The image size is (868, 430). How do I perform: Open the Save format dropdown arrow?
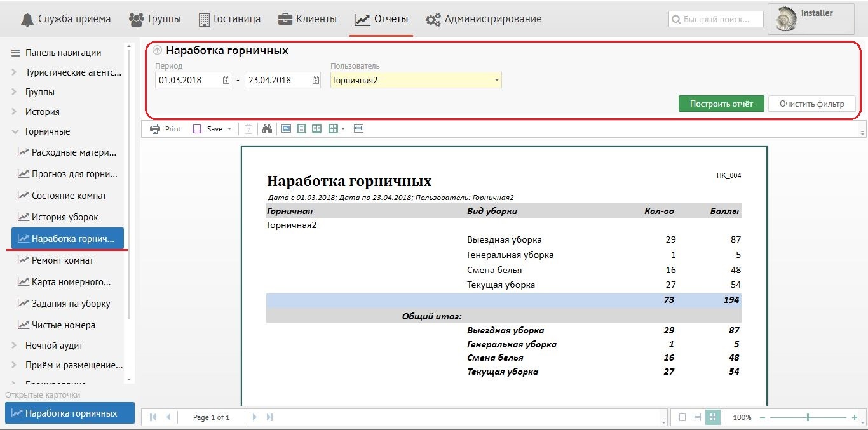coord(229,129)
